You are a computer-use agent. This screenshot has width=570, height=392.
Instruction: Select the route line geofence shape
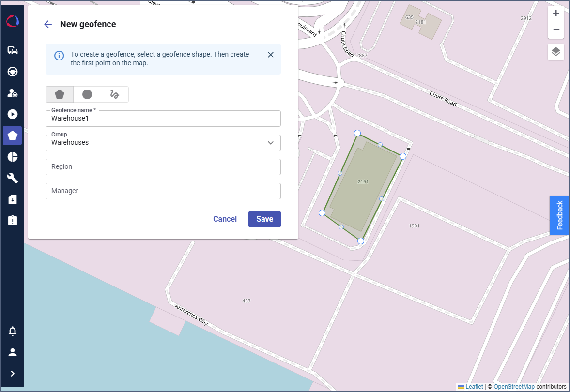pyautogui.click(x=115, y=94)
